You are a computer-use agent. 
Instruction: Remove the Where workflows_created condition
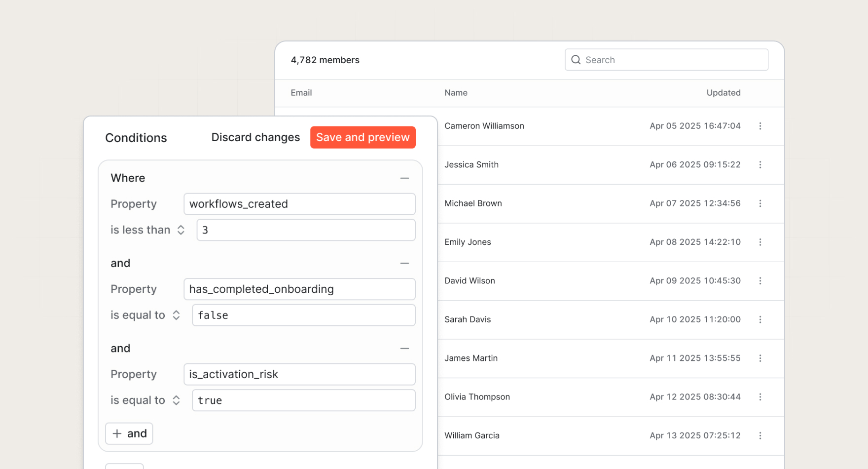click(404, 178)
